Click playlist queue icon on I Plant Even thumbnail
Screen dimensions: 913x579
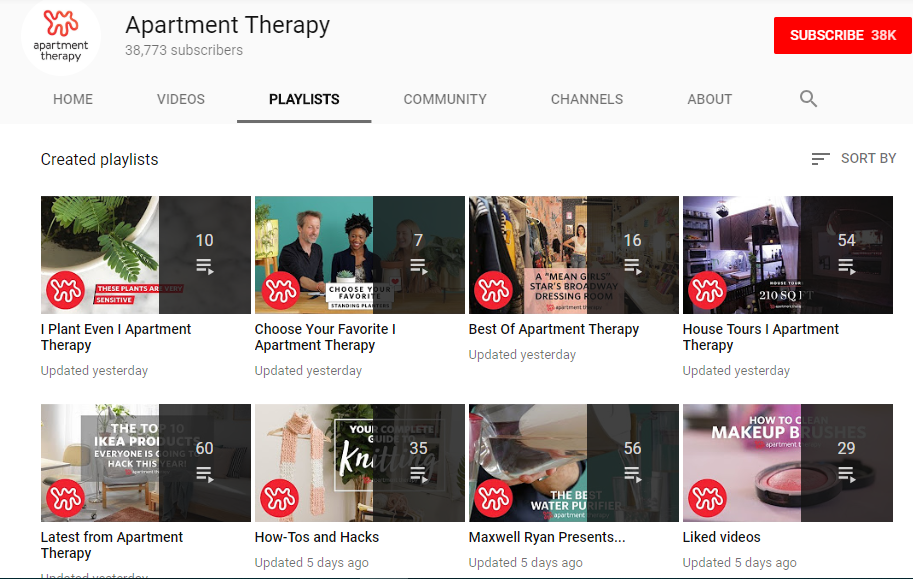click(204, 266)
